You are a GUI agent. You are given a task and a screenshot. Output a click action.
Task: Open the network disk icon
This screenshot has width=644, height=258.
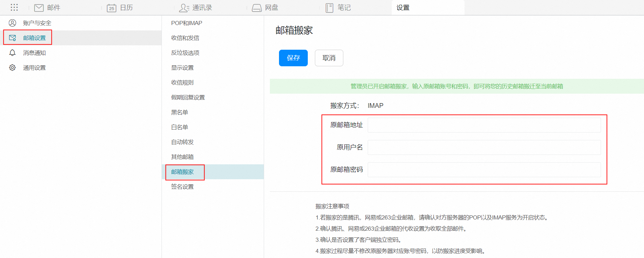pos(257,8)
